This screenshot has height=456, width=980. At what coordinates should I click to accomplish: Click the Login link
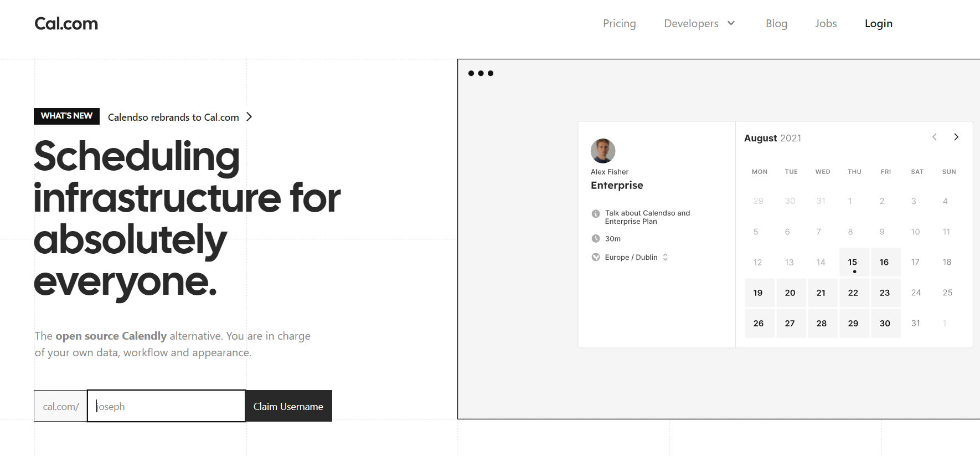coord(878,23)
